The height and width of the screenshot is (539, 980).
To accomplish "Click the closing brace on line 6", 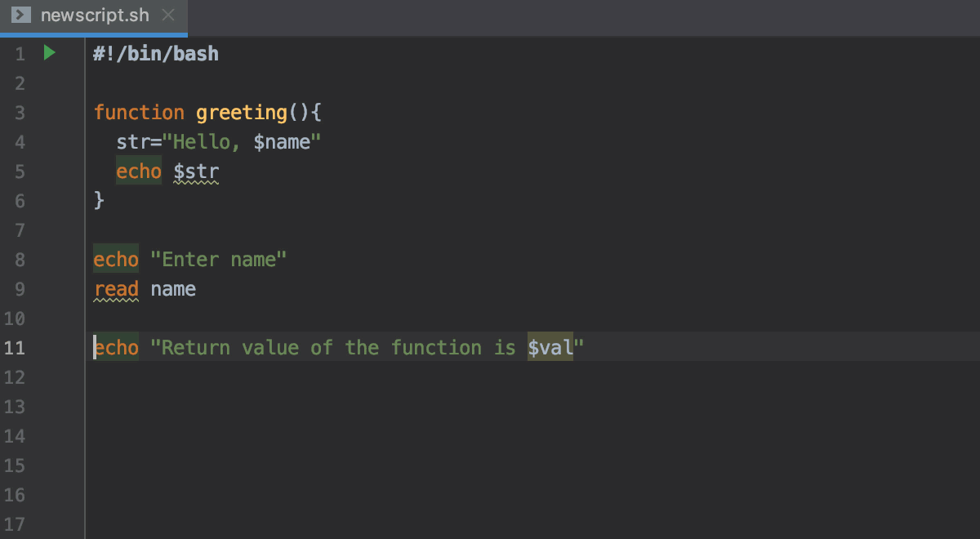I will [x=98, y=200].
